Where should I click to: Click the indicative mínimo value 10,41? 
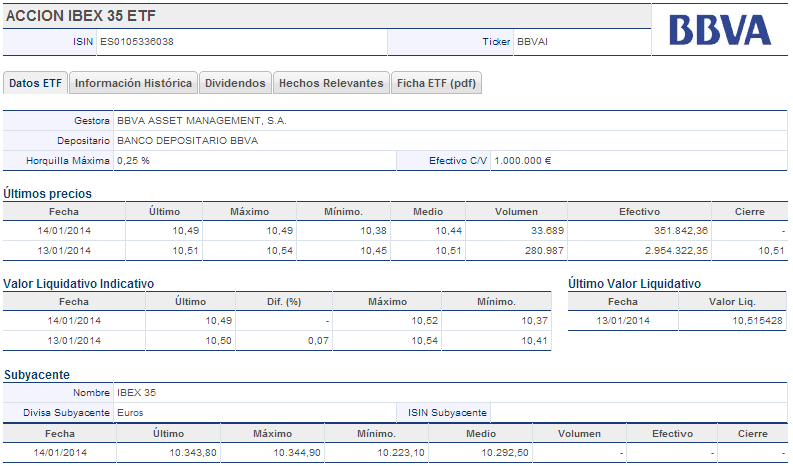click(535, 341)
